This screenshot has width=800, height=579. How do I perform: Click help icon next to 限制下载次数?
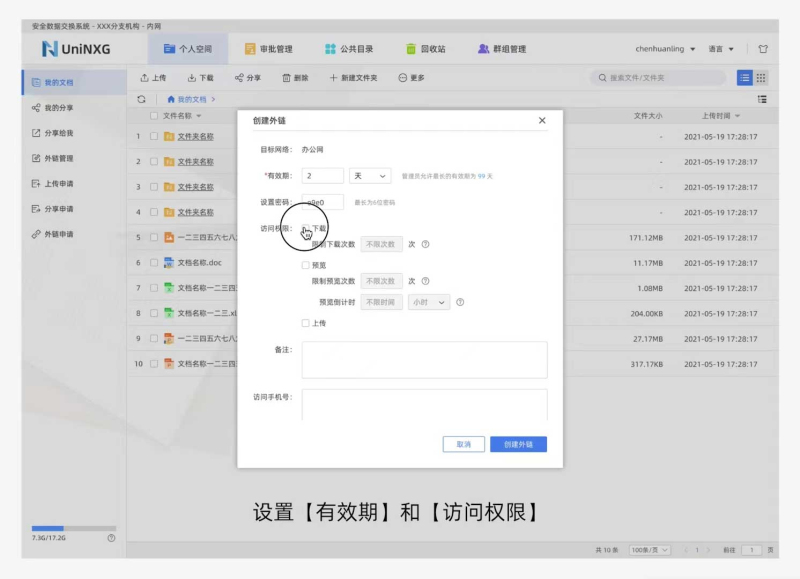pos(425,244)
